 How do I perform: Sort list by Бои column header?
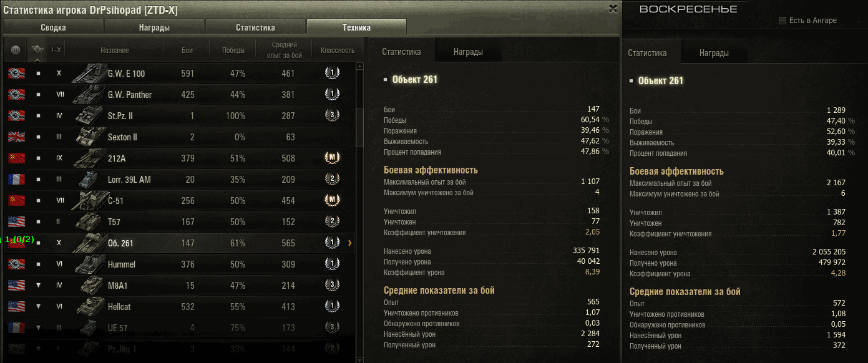pos(187,50)
